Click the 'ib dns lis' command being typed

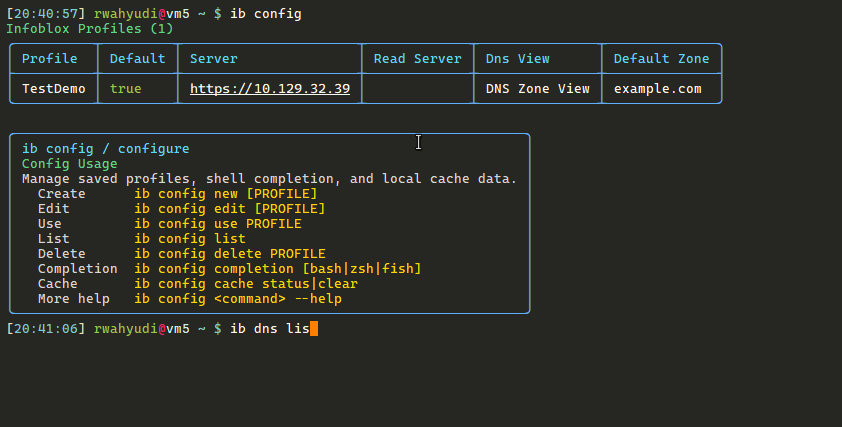[270, 329]
